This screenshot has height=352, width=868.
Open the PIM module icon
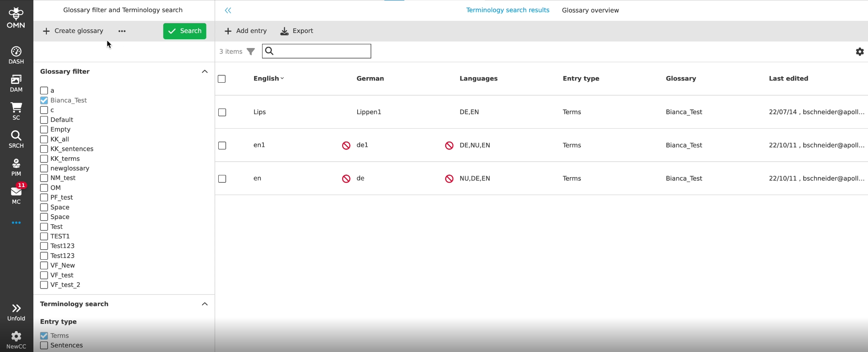[x=16, y=167]
